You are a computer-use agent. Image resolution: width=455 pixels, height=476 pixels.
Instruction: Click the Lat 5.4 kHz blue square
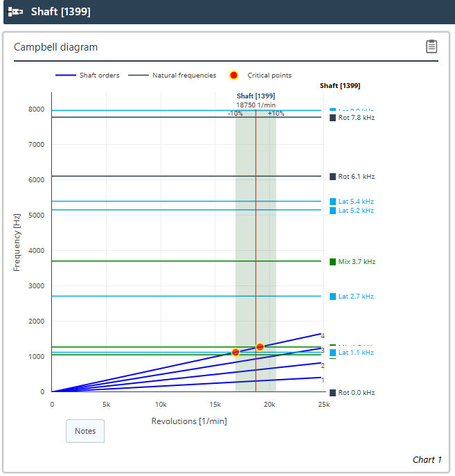[x=332, y=202]
